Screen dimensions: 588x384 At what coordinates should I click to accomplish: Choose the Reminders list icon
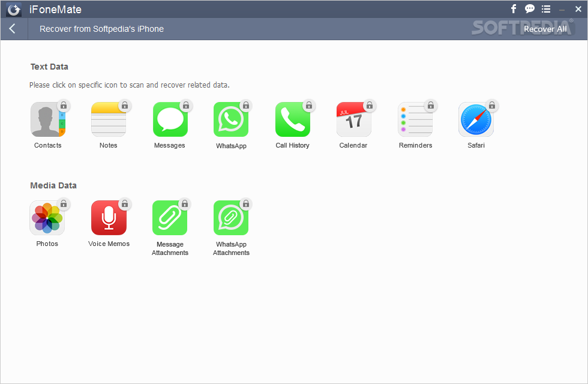click(x=415, y=119)
